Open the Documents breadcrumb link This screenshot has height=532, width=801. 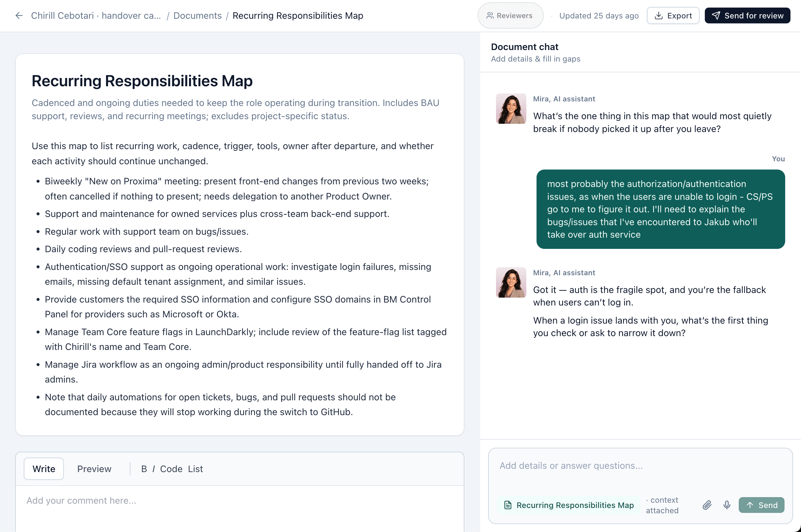(x=197, y=15)
